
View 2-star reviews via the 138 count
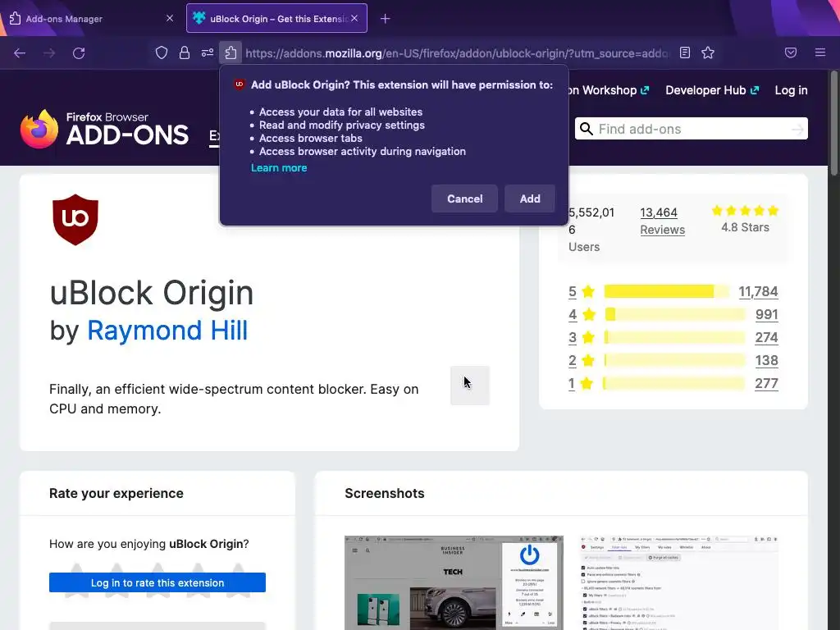click(x=767, y=361)
